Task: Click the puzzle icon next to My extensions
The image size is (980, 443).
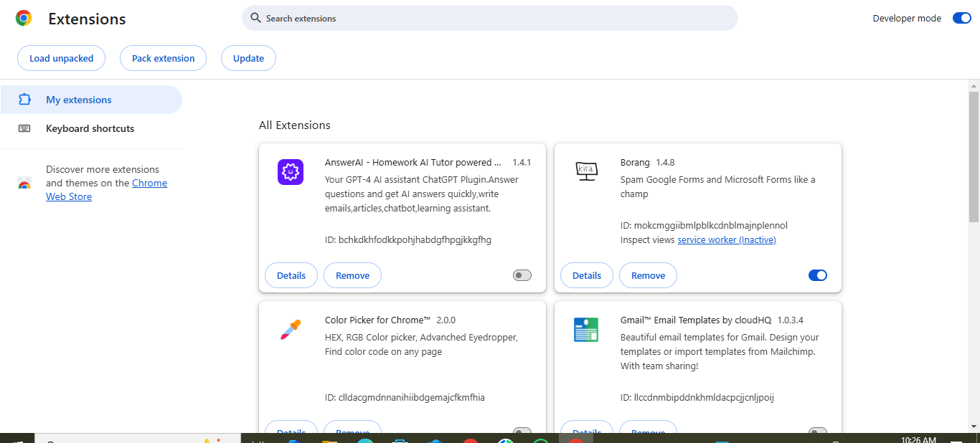Action: point(24,100)
